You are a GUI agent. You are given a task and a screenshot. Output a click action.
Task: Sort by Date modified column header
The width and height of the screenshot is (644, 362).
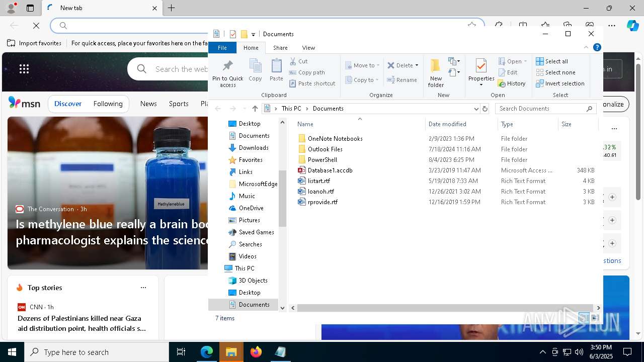tap(461, 124)
